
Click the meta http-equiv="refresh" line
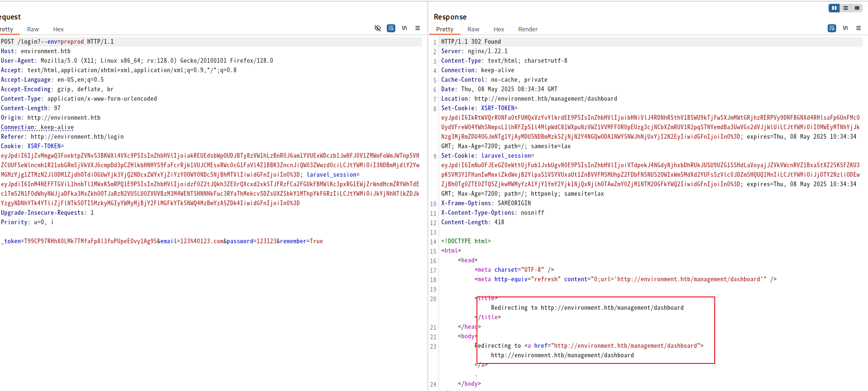[625, 279]
